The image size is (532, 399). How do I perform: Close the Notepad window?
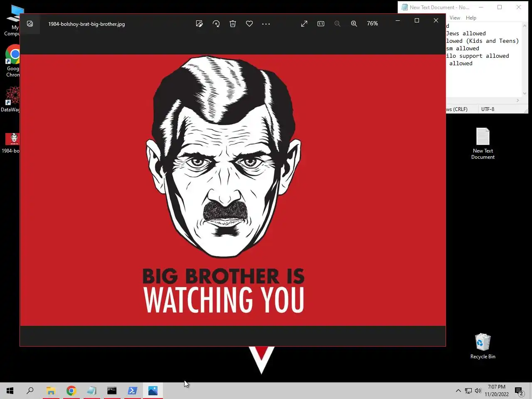[x=519, y=7]
